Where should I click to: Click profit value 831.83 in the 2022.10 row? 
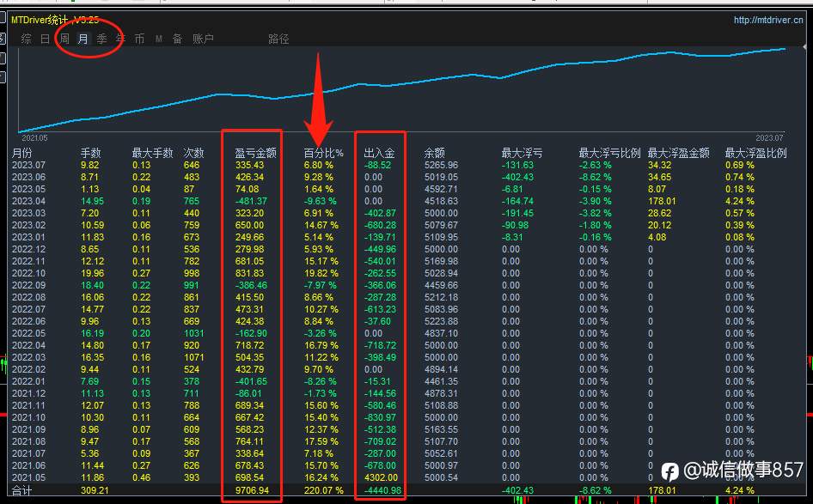tap(249, 274)
